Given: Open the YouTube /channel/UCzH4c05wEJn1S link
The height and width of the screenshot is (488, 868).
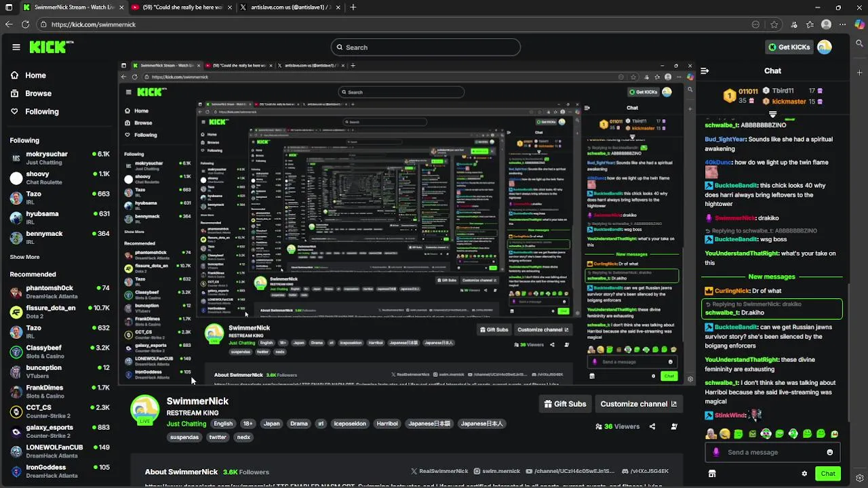Looking at the screenshot, I should click(x=570, y=471).
